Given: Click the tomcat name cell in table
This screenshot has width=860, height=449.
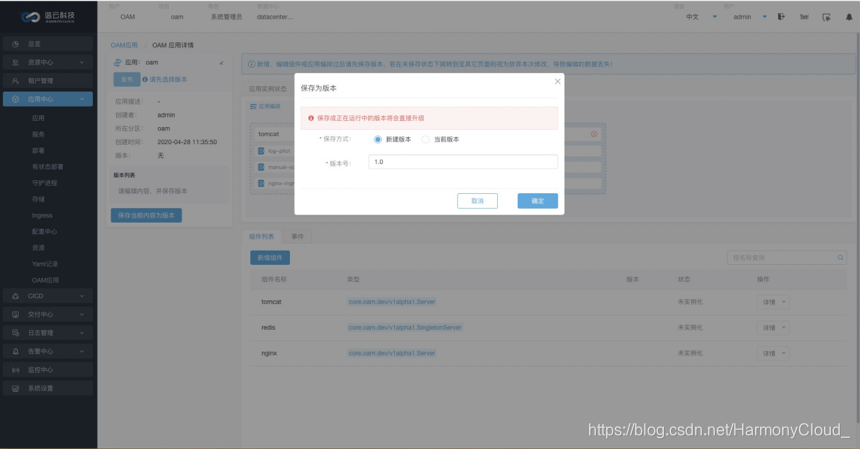Looking at the screenshot, I should [271, 302].
